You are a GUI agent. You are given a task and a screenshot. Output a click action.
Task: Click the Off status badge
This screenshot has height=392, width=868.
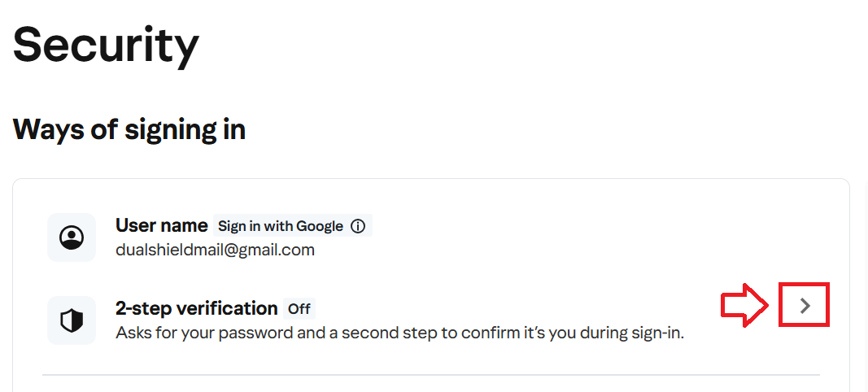tap(299, 309)
